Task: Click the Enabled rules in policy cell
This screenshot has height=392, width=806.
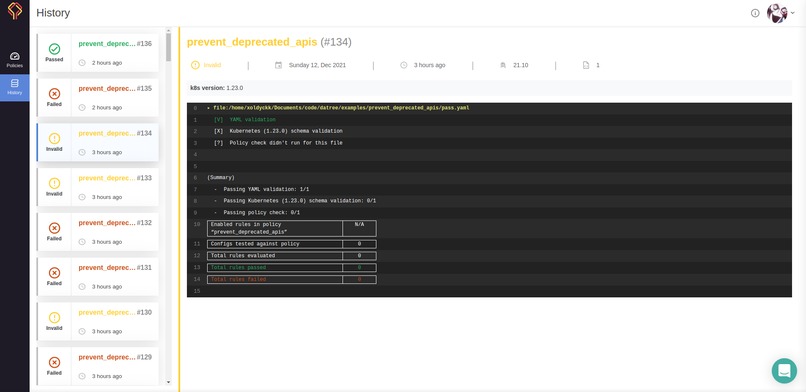Action: point(275,229)
